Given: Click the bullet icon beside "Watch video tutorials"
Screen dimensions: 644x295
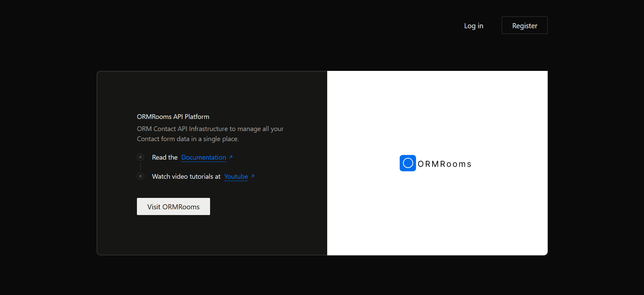Looking at the screenshot, I should (x=140, y=176).
